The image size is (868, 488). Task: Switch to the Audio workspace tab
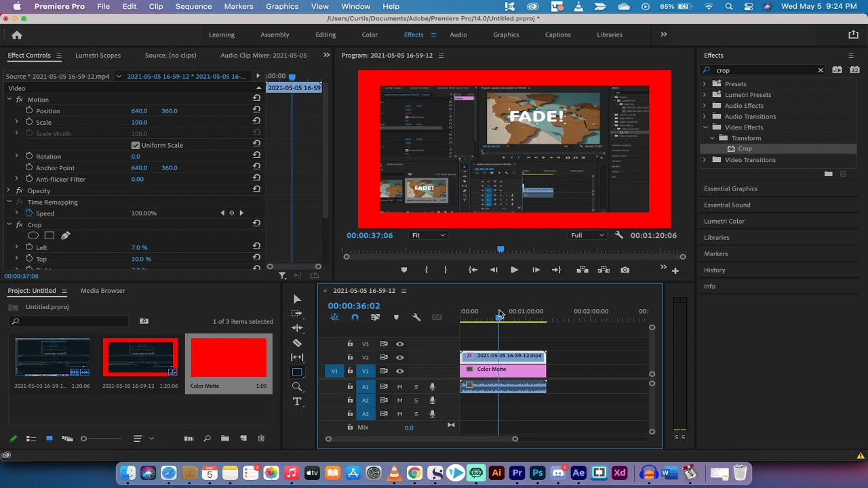coord(458,35)
